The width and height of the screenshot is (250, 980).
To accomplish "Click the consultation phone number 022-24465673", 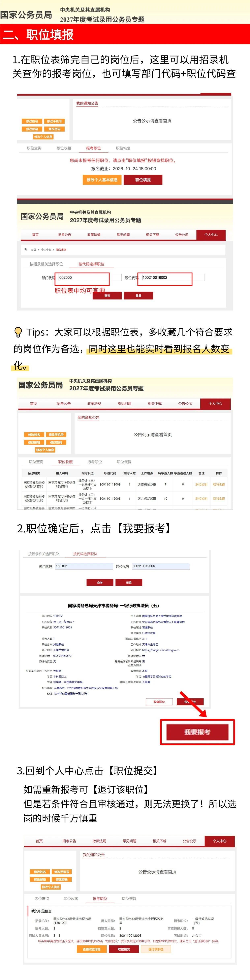I will 62,656.
